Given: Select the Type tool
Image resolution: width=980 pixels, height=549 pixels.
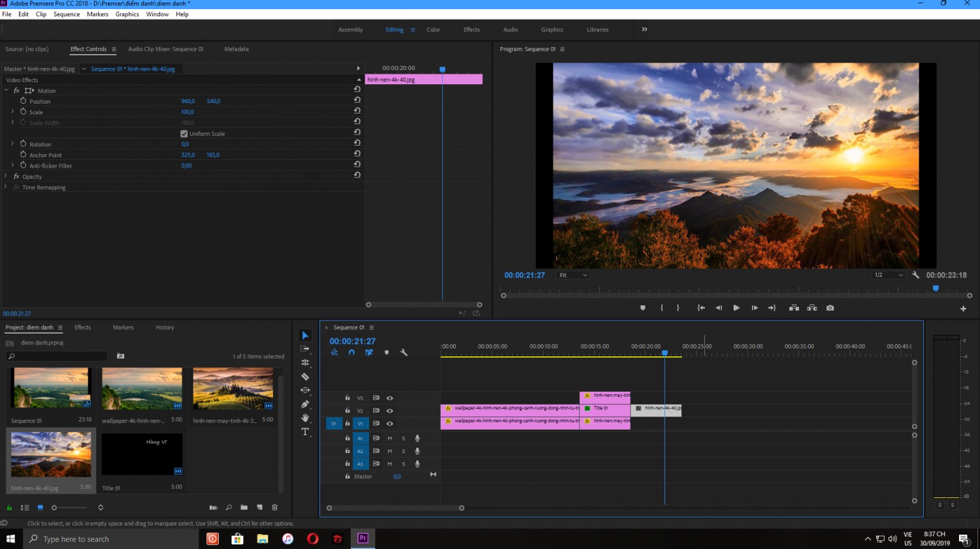Looking at the screenshot, I should pos(305,432).
